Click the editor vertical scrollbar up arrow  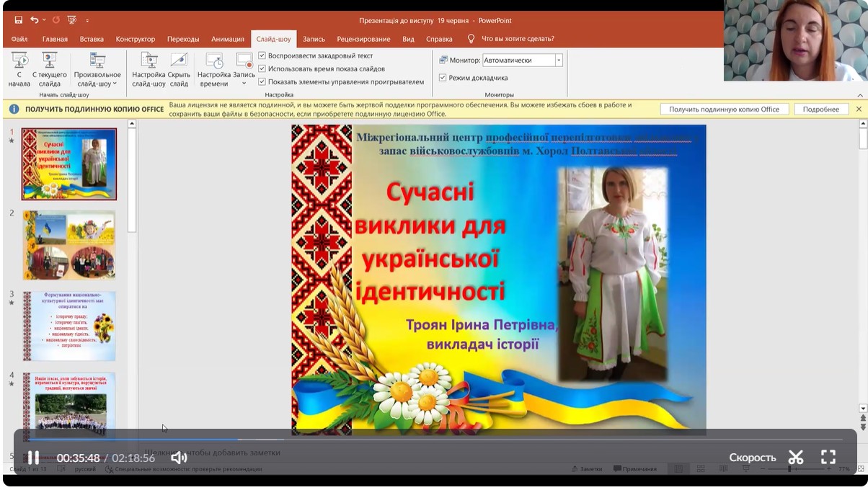pos(863,124)
